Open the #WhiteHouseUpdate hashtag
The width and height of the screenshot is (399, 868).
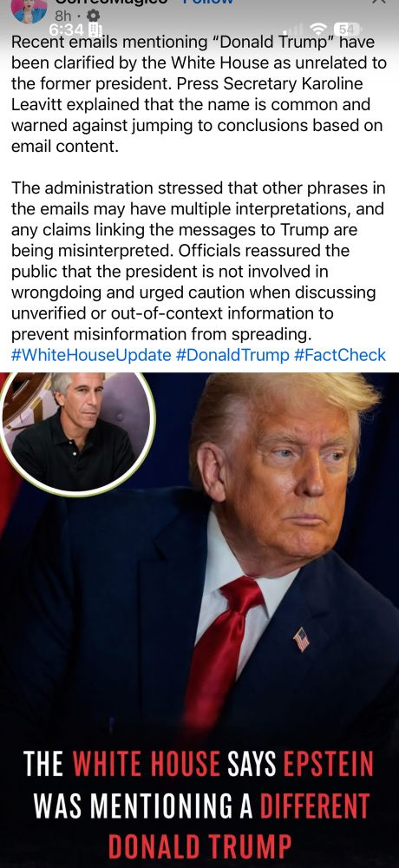tap(91, 355)
